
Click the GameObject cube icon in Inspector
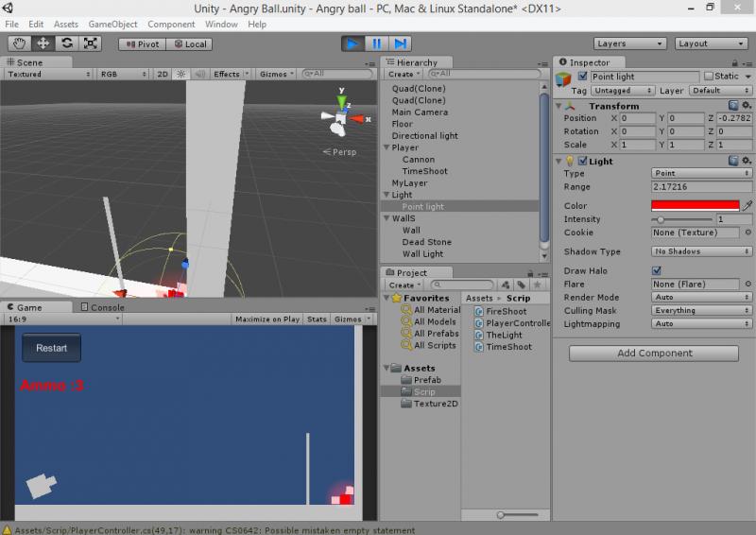(563, 79)
